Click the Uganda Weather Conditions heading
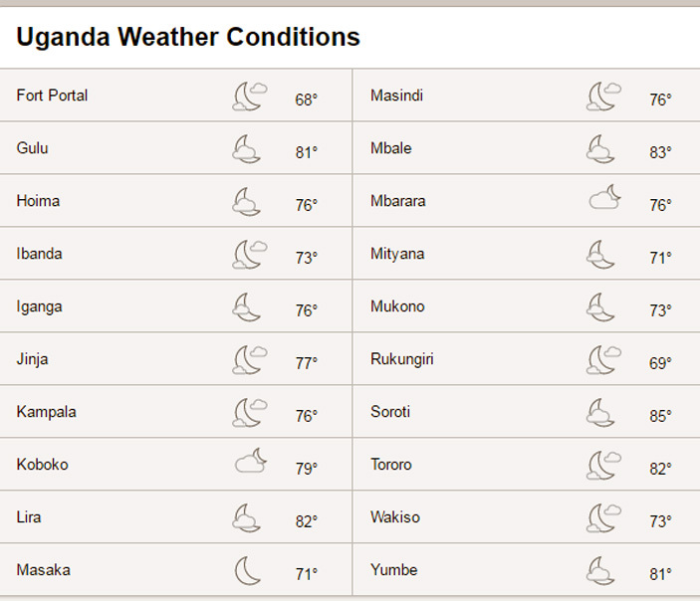This screenshot has height=601, width=700. 188,37
